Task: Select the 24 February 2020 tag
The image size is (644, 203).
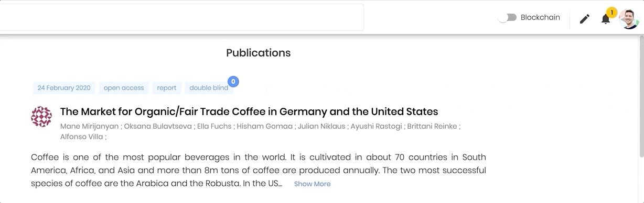Action: pyautogui.click(x=64, y=88)
